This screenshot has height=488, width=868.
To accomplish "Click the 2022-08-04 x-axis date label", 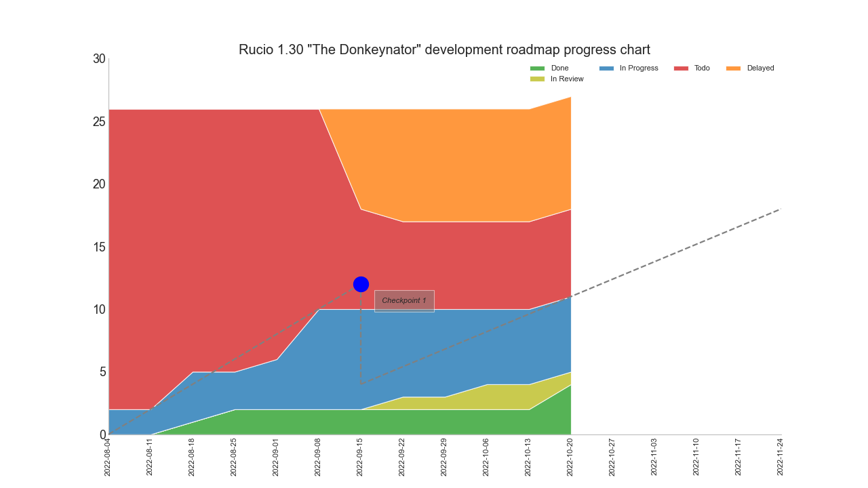I will click(108, 457).
